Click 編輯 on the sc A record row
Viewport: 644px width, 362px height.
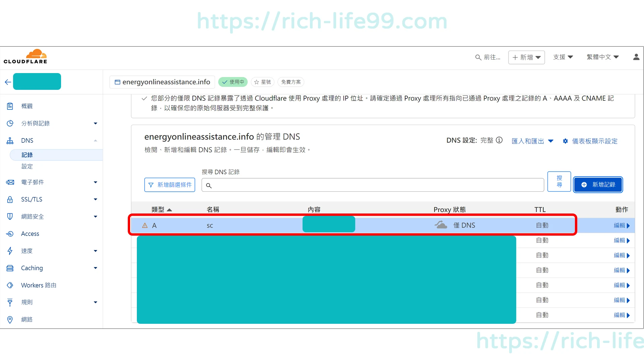coord(622,226)
